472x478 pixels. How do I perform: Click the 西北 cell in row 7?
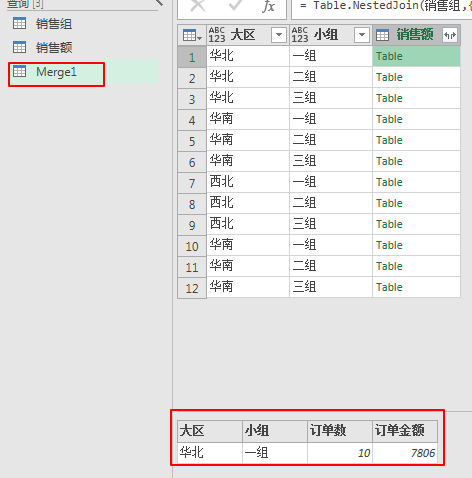pyautogui.click(x=248, y=182)
